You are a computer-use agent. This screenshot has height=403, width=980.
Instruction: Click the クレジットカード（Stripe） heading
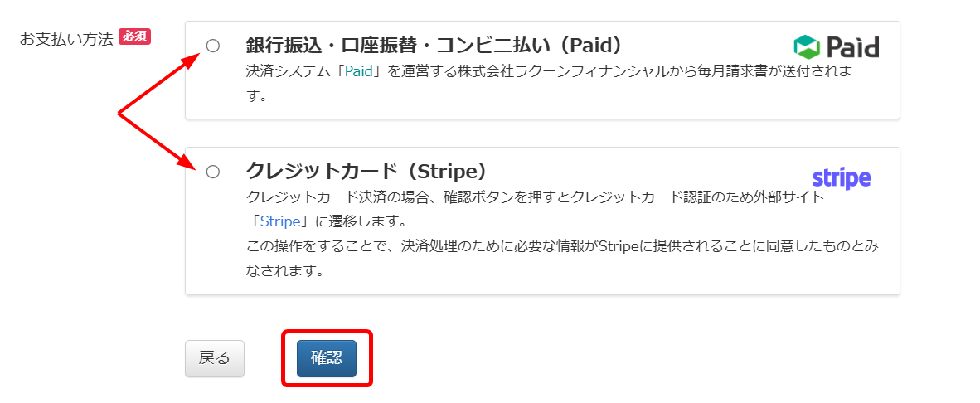coord(366,171)
